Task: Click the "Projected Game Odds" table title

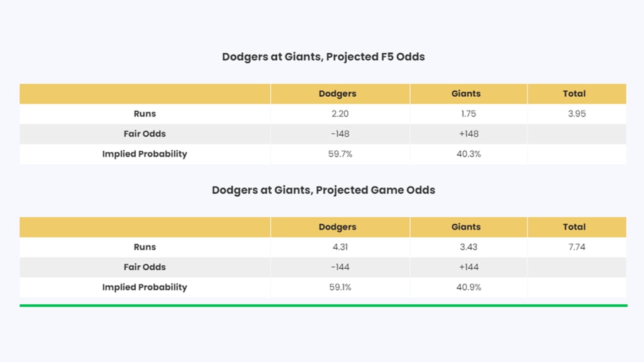Action: (x=323, y=190)
